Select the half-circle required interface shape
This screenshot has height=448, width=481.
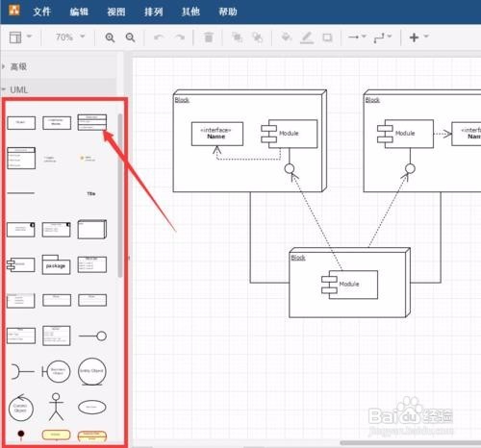[x=22, y=371]
